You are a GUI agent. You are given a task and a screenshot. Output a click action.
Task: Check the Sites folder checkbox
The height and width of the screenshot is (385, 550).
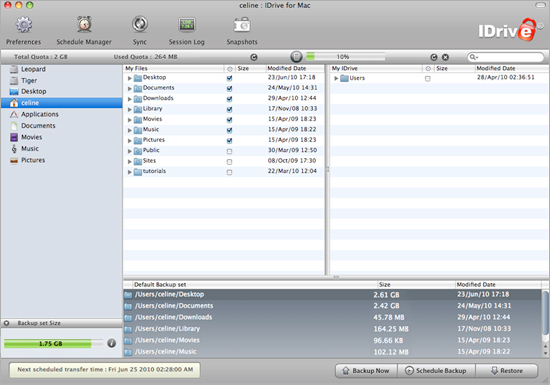pyautogui.click(x=229, y=162)
